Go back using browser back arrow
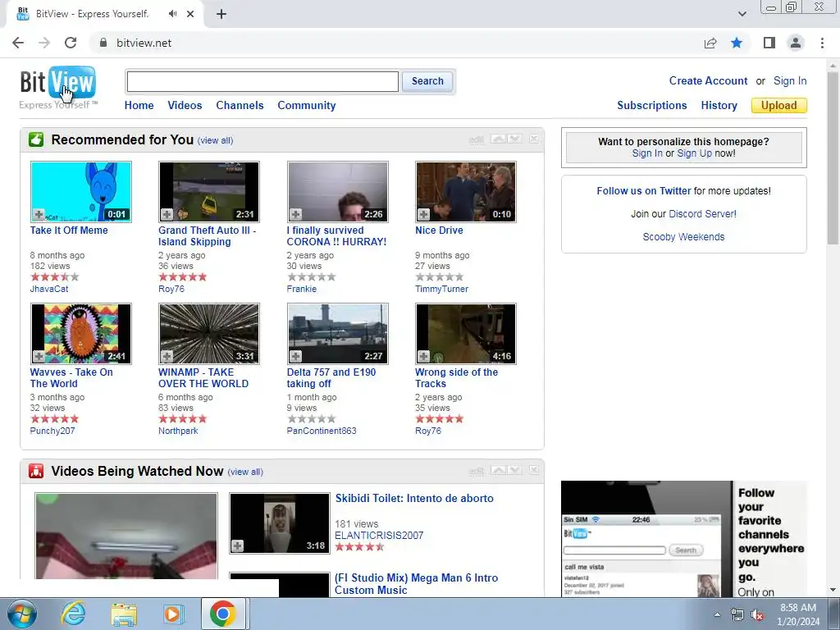Image resolution: width=840 pixels, height=630 pixels. pyautogui.click(x=18, y=43)
